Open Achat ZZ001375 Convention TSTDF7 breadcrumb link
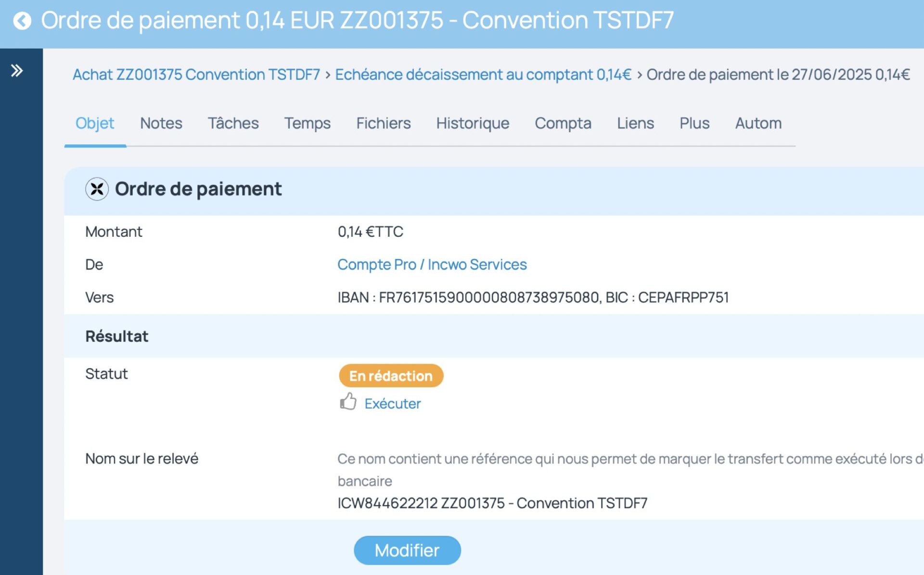The image size is (924, 575). 196,75
